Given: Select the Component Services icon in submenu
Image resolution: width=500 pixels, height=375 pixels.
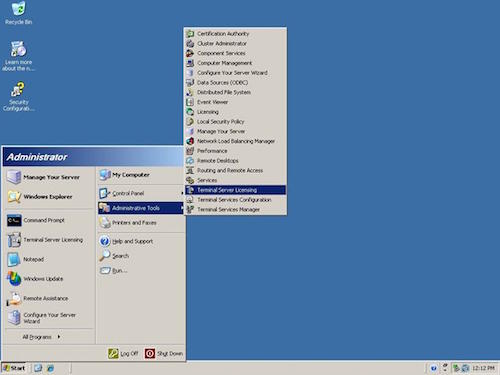Looking at the screenshot, I should pyautogui.click(x=190, y=53).
